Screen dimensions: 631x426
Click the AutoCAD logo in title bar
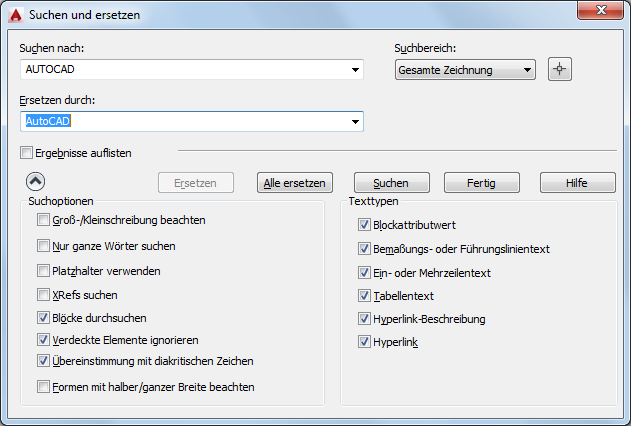(x=16, y=15)
